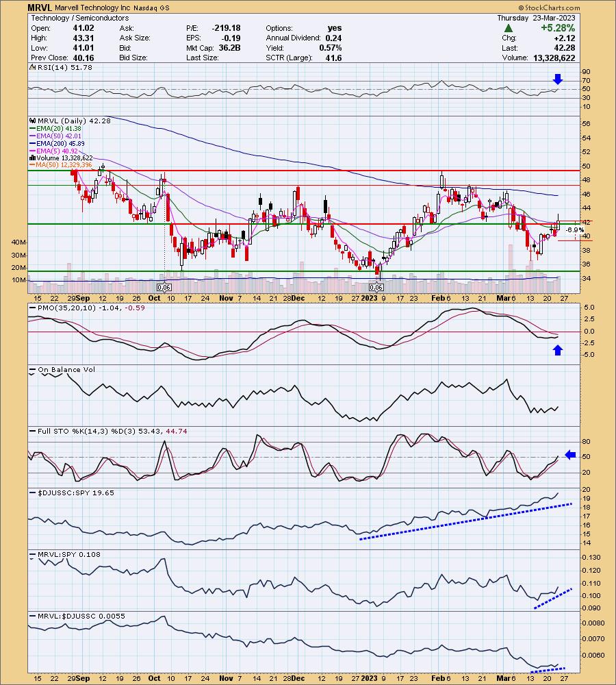Click the 90 level on RSI scale
Image resolution: width=616 pixels, height=685 pixels.
[x=586, y=72]
